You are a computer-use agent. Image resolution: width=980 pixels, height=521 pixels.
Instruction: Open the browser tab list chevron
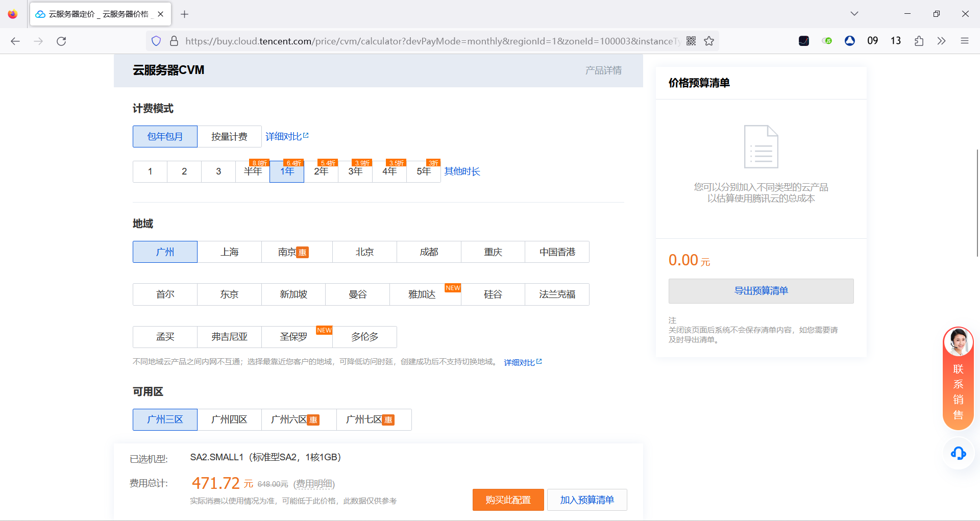tap(854, 14)
